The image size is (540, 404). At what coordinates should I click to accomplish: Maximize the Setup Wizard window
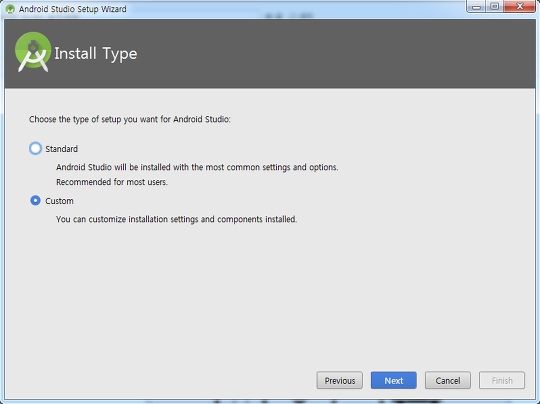click(x=495, y=7)
